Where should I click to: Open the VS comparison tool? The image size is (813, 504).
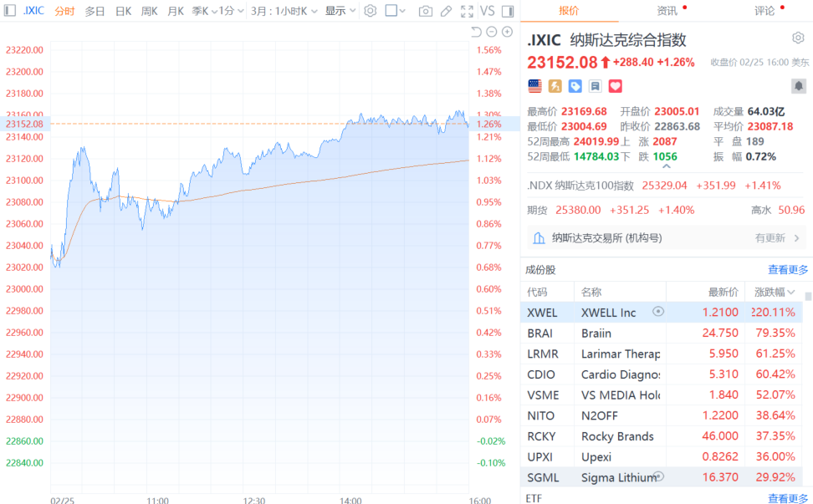click(x=487, y=11)
